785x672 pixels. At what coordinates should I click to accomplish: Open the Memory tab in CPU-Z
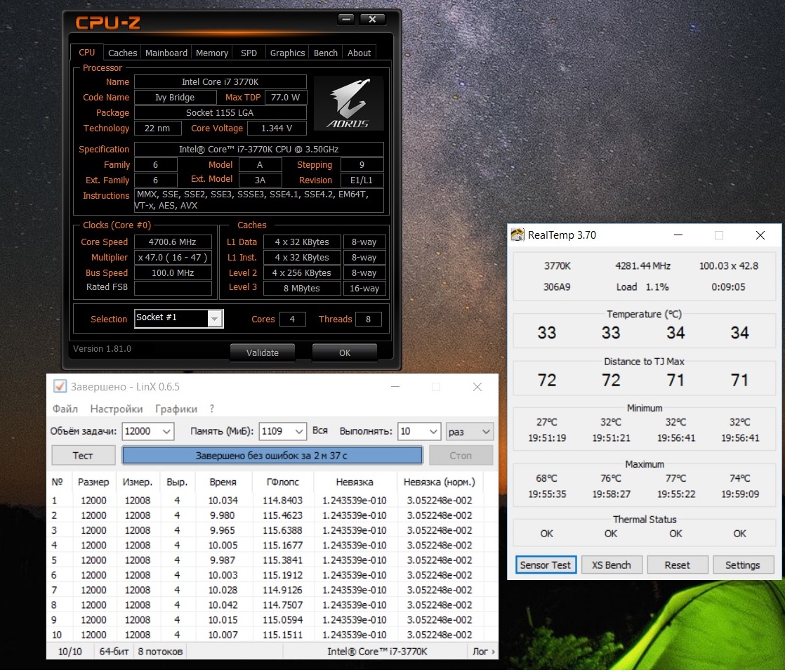click(212, 53)
